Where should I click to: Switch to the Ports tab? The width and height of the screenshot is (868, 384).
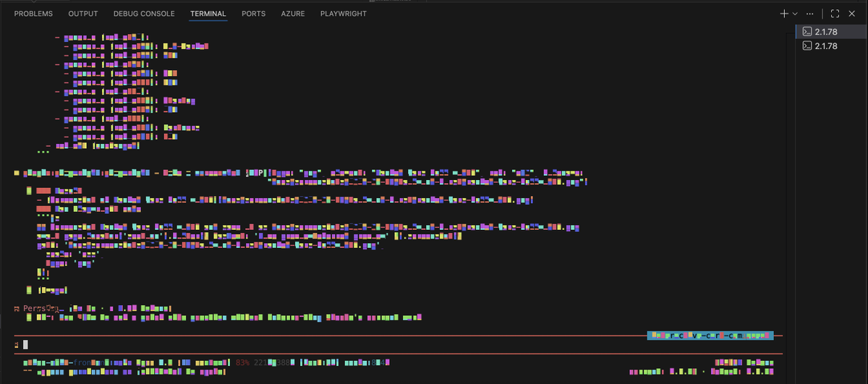(253, 14)
